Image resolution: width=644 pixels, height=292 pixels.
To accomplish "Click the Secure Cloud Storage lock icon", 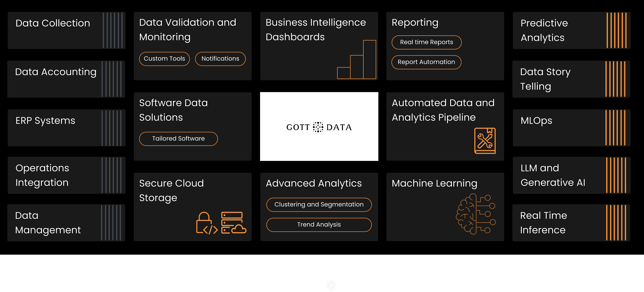I will click(202, 222).
